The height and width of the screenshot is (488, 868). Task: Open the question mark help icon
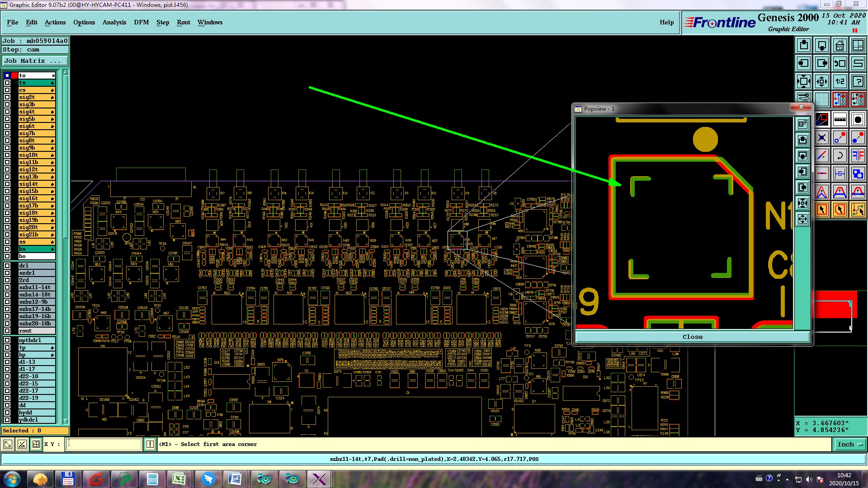[x=858, y=81]
